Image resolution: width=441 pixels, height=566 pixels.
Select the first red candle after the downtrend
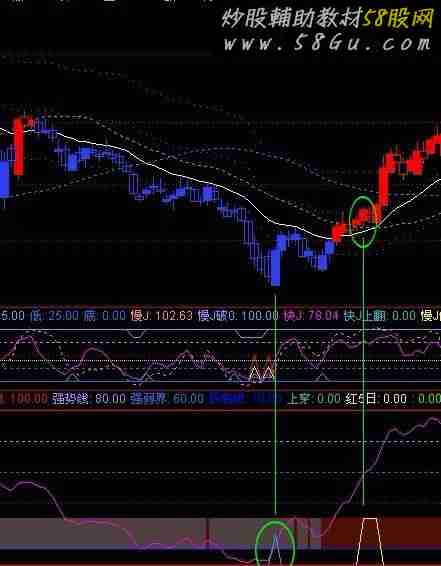(337, 232)
